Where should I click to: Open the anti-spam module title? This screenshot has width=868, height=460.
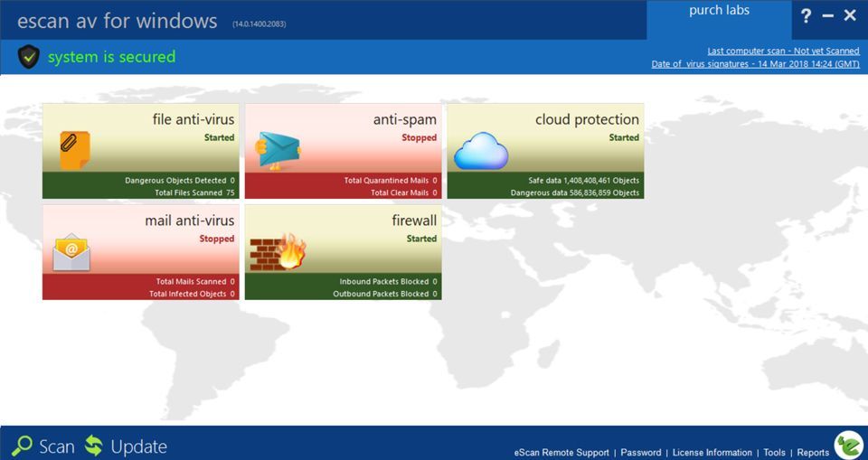(x=405, y=119)
